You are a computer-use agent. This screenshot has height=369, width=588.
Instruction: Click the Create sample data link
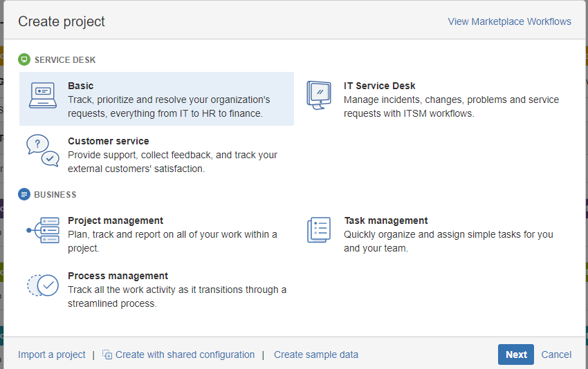pos(315,354)
